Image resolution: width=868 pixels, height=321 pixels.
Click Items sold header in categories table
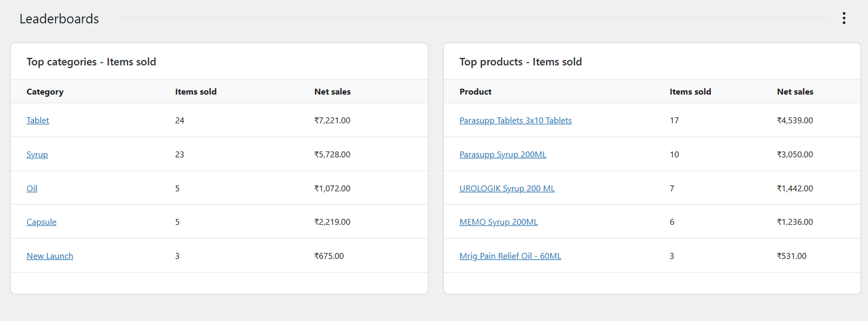(x=196, y=92)
